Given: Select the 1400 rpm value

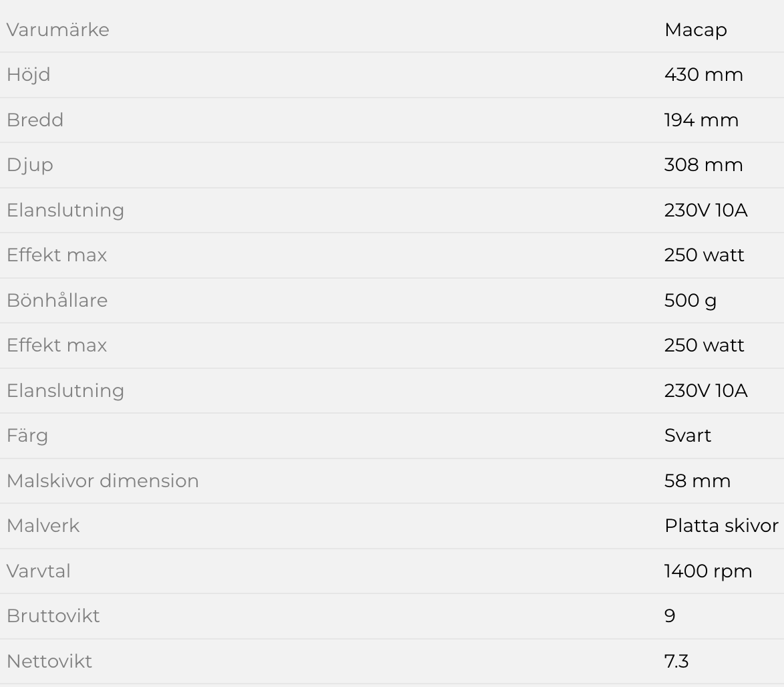Looking at the screenshot, I should (708, 571).
